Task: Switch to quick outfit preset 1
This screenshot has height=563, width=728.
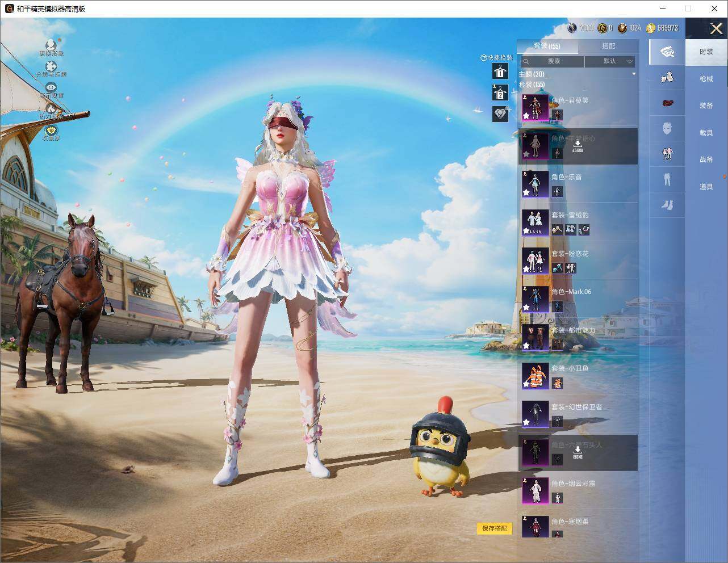Action: point(500,71)
